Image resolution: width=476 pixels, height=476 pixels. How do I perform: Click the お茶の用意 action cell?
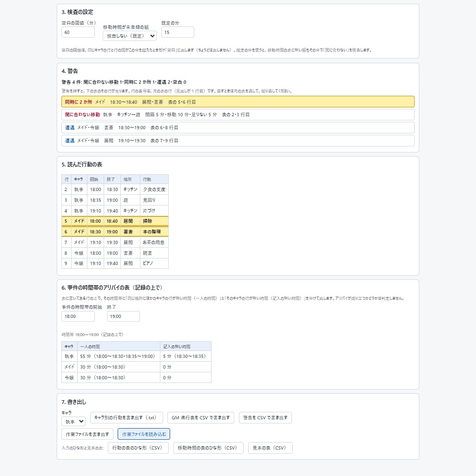coord(154,242)
